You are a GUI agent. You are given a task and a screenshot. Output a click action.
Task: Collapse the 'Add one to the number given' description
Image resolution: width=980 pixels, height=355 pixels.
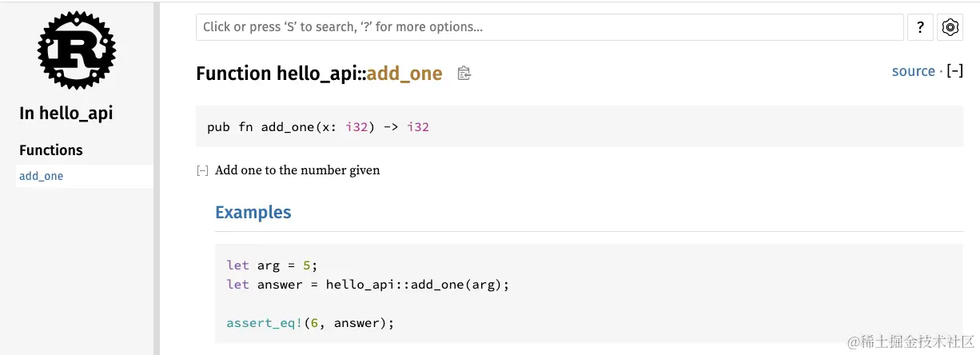(203, 170)
